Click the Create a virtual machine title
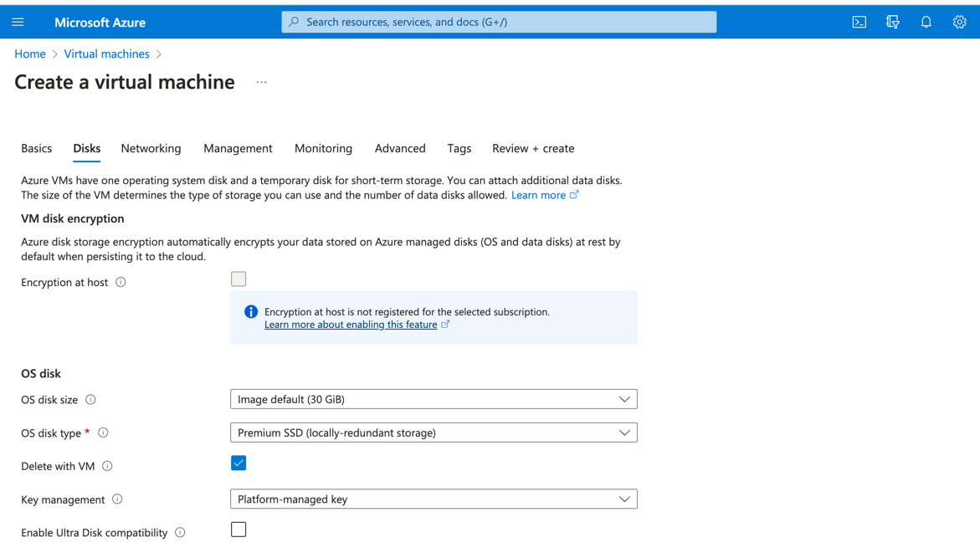This screenshot has height=553, width=980. click(125, 82)
